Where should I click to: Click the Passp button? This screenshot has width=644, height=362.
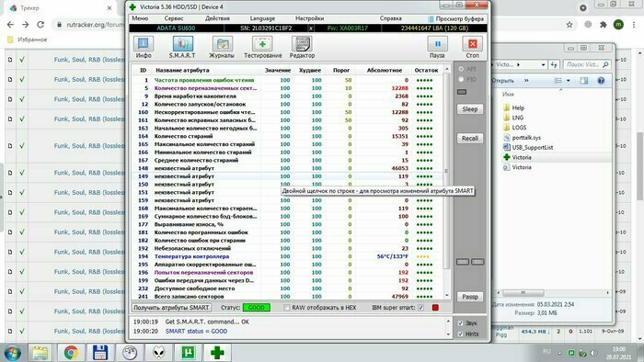[470, 297]
